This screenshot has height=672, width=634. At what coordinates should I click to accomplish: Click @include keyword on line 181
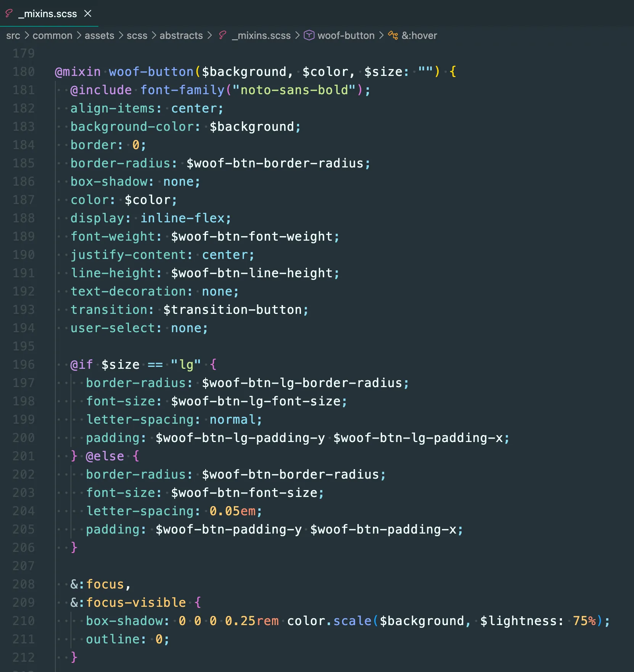(101, 90)
